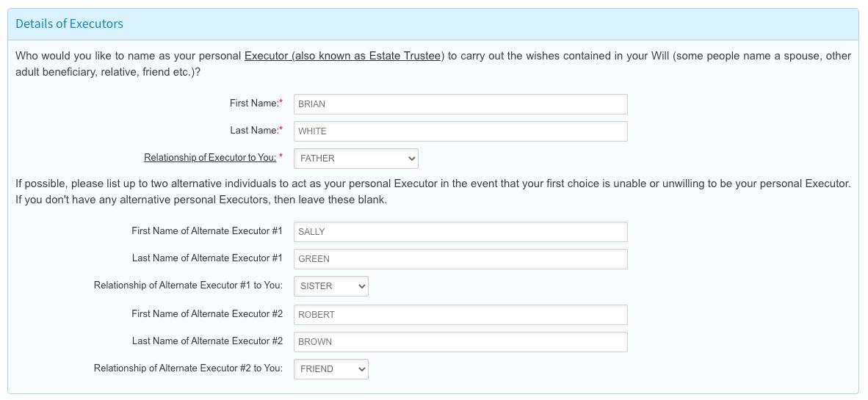
Task: Click 'First Name of Alternate Executor #2' label
Action: click(x=207, y=314)
